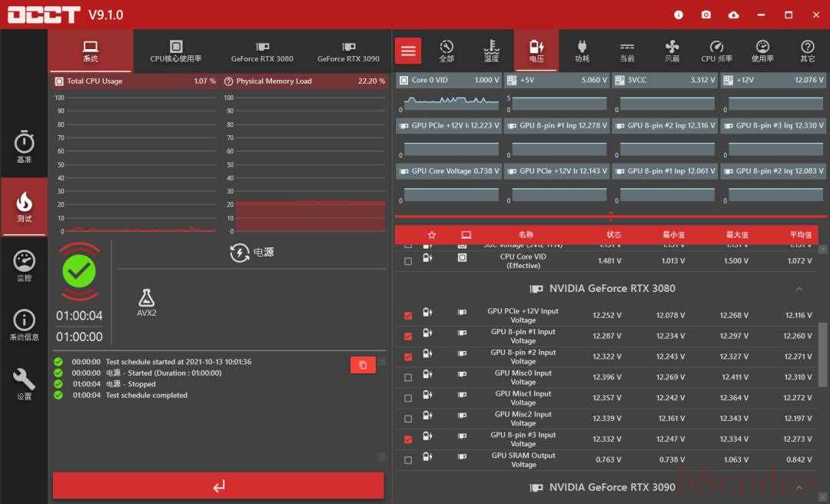The height and width of the screenshot is (504, 830).
Task: Take a screenshot with camera icon
Action: 705,15
